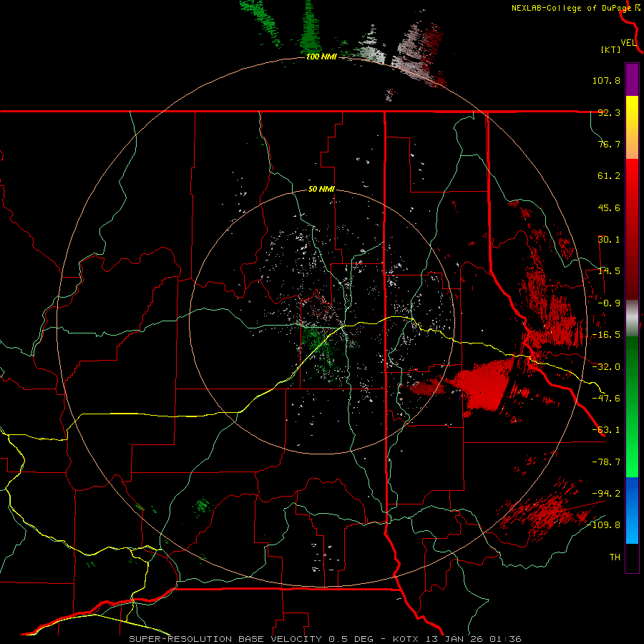The width and height of the screenshot is (644, 644).
Task: Click the -109.8 legend value
Action: 603,525
